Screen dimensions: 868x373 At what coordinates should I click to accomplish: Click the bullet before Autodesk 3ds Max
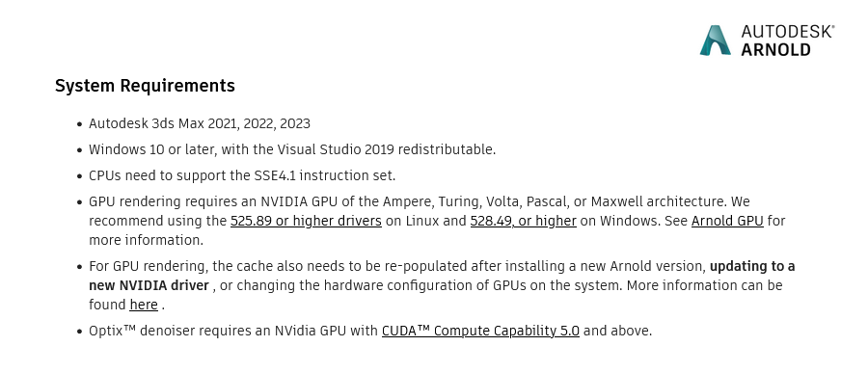(79, 124)
